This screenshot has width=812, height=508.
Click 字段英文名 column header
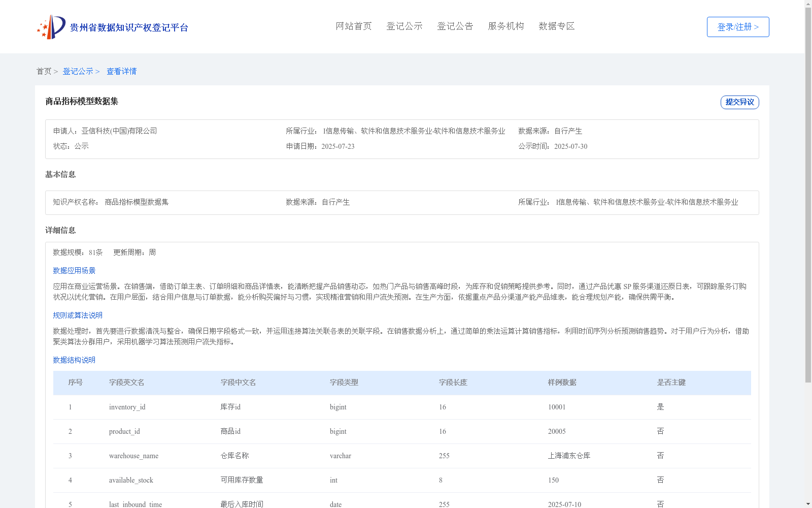[x=127, y=383]
